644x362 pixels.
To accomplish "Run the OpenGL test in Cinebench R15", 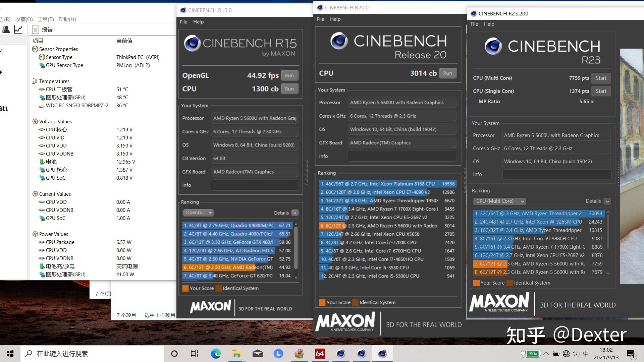I will [289, 75].
